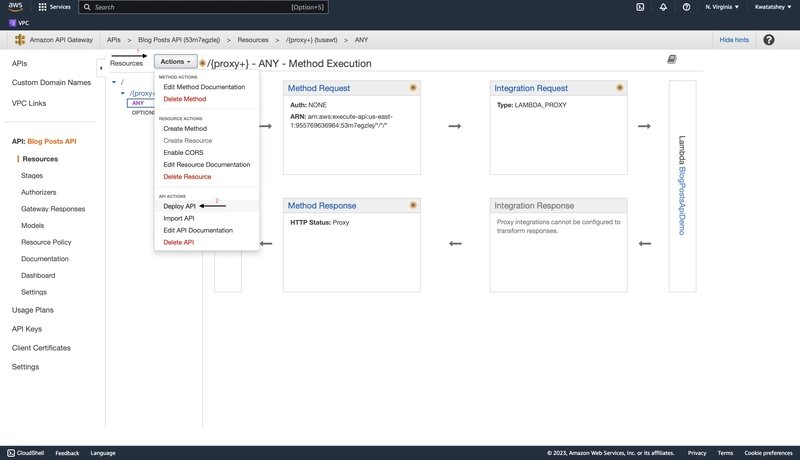This screenshot has height=460, width=800.
Task: Open Custom Domain Names
Action: point(51,83)
